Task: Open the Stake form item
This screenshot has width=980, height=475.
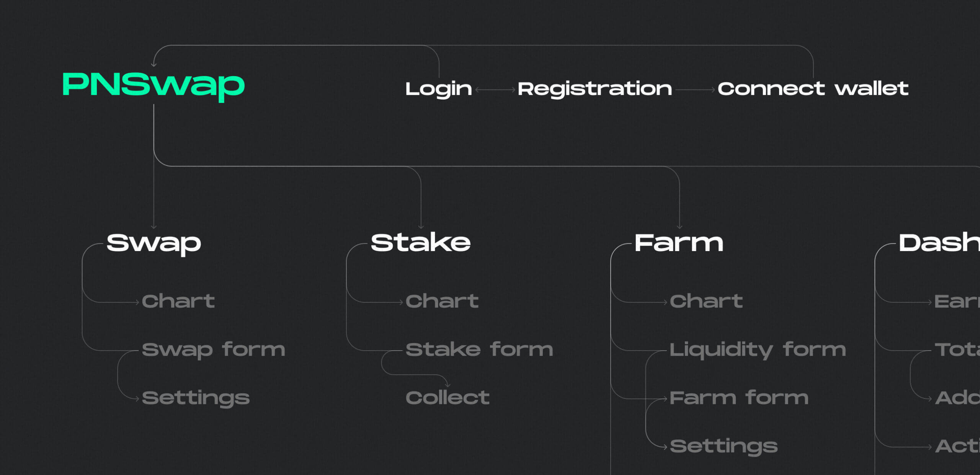Action: coord(479,350)
